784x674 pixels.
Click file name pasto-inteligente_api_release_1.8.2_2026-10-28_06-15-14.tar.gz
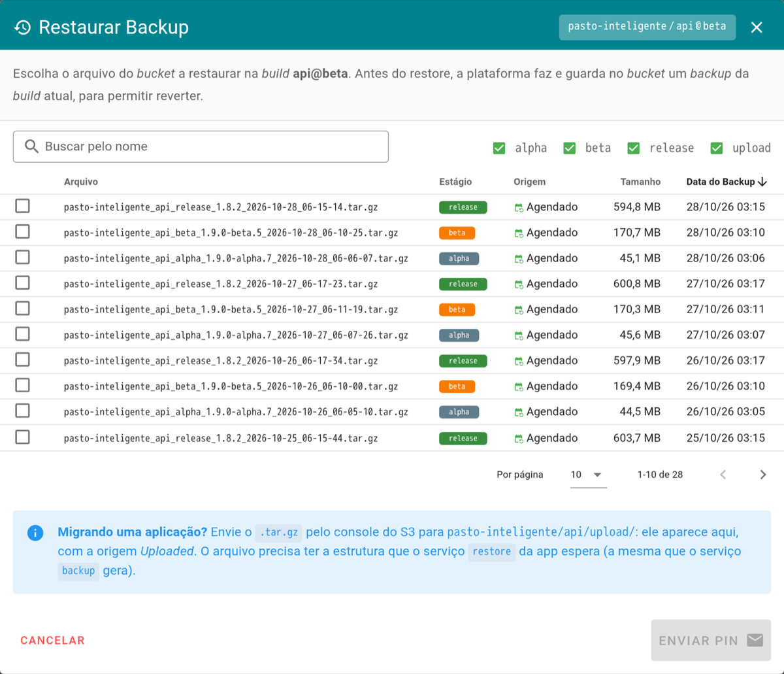221,207
